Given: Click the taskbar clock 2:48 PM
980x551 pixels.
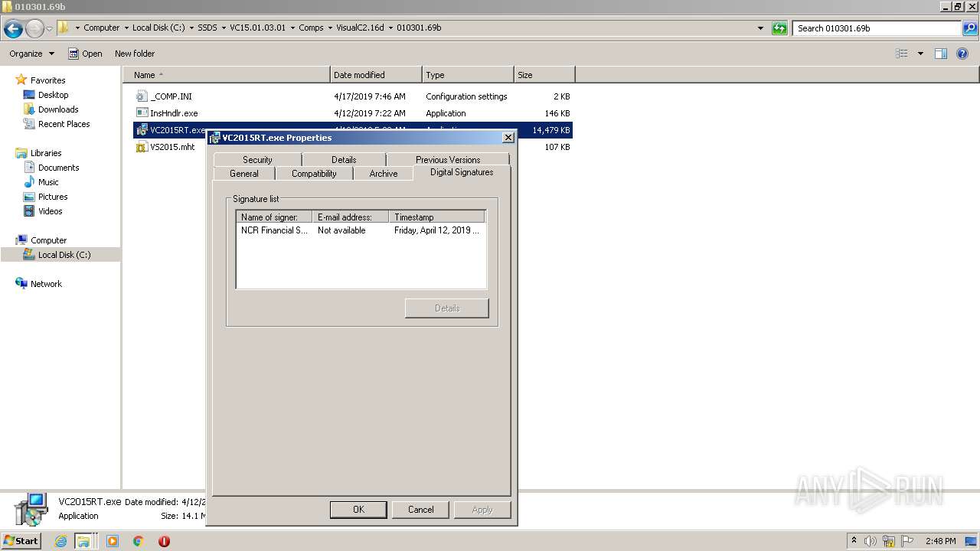Looking at the screenshot, I should tap(940, 541).
